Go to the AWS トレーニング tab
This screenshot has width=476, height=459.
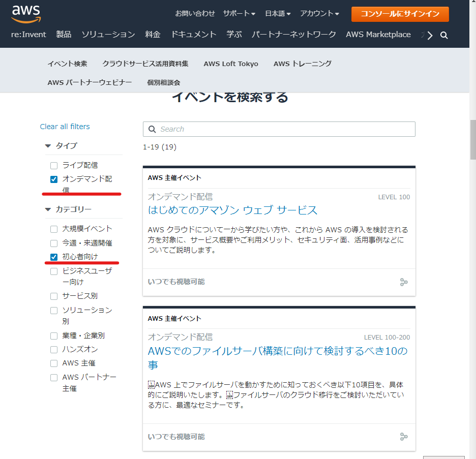(303, 64)
